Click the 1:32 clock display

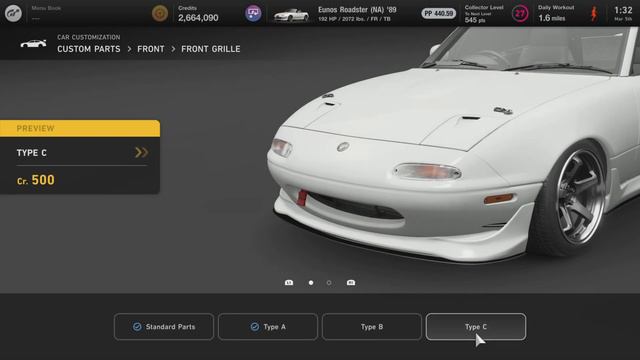click(x=623, y=10)
